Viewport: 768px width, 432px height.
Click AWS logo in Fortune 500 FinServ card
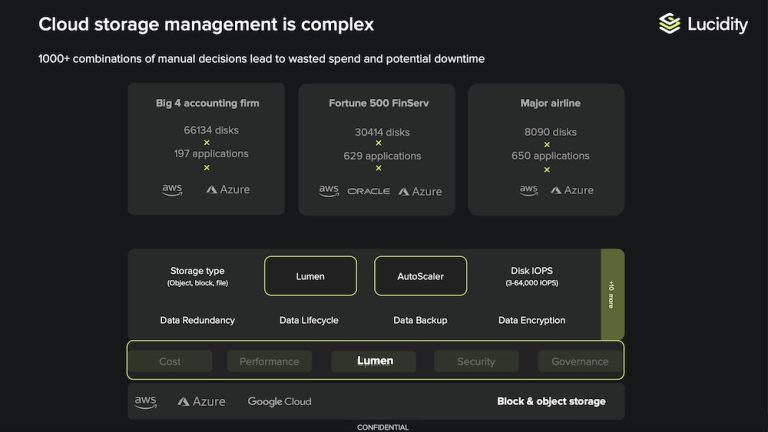point(329,190)
